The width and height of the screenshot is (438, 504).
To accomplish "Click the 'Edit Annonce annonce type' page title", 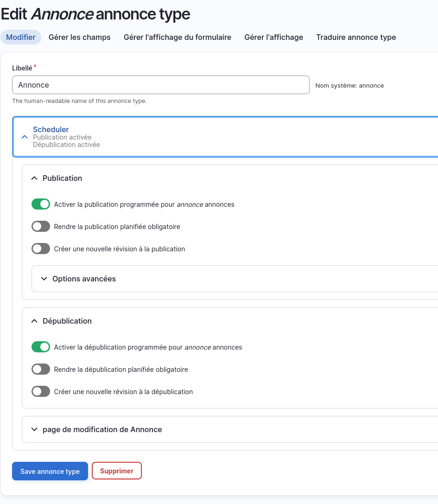I will (x=95, y=14).
